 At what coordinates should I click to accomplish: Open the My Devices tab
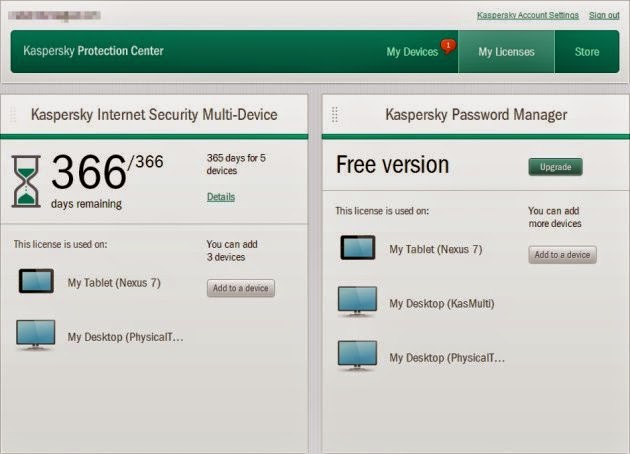(x=412, y=52)
